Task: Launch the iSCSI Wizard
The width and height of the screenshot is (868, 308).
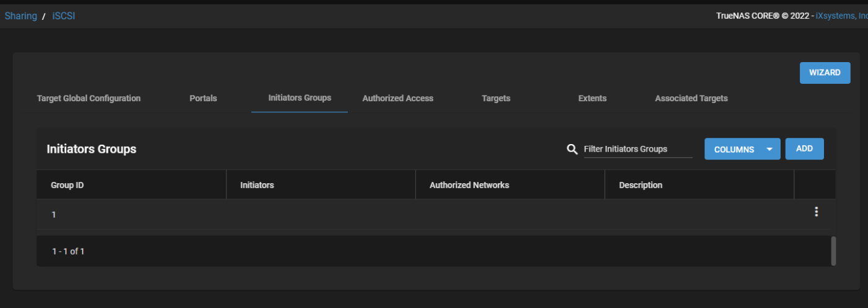Action: pyautogui.click(x=825, y=73)
